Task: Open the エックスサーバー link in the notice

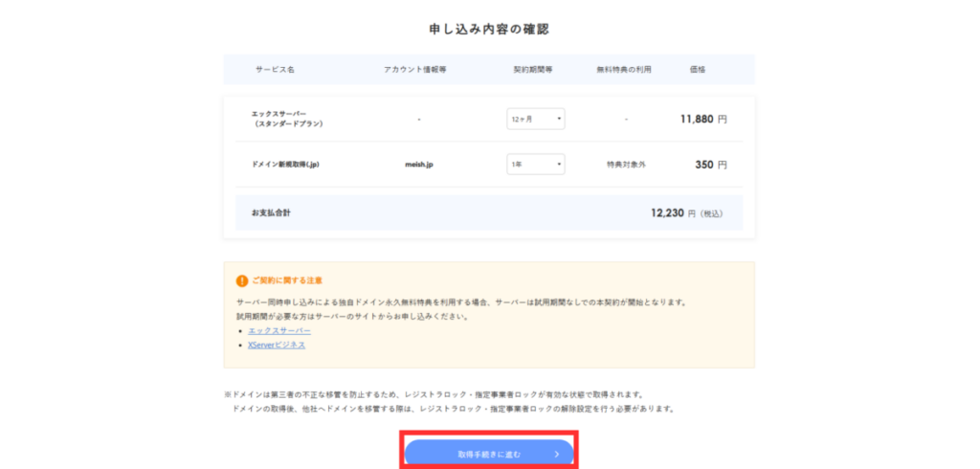Action: [278, 330]
